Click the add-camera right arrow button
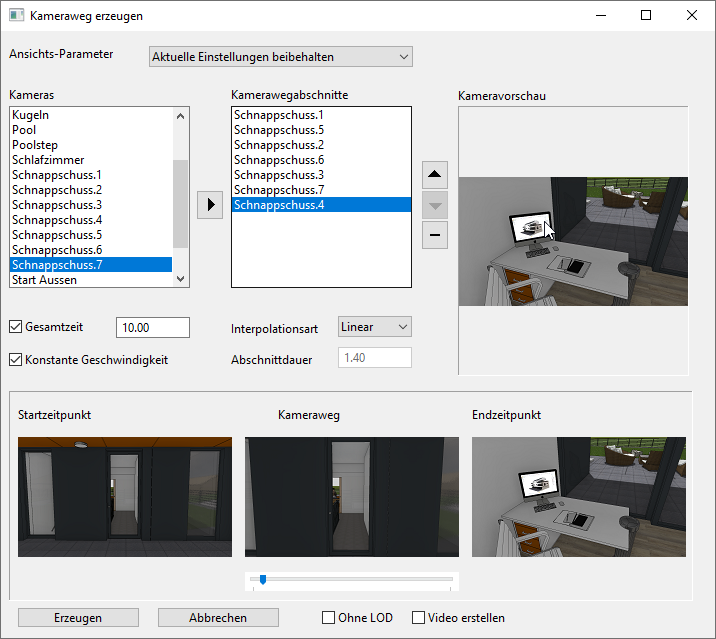This screenshot has width=716, height=639. 209,206
